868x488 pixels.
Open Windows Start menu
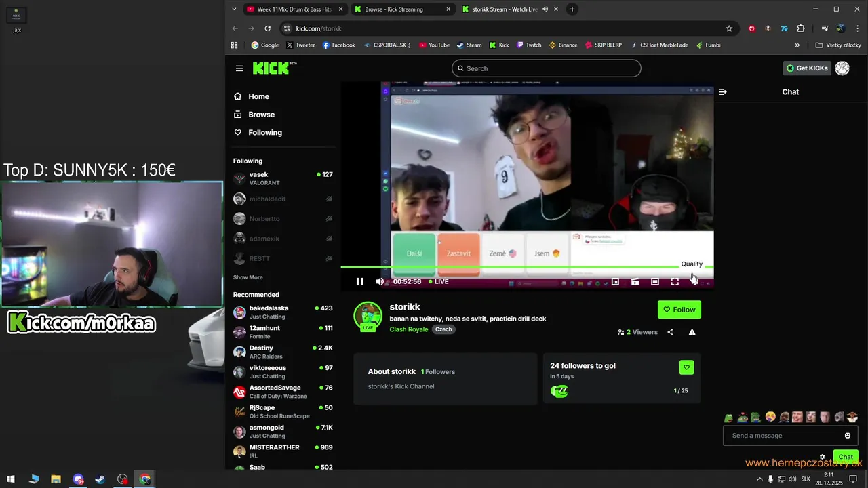11,479
